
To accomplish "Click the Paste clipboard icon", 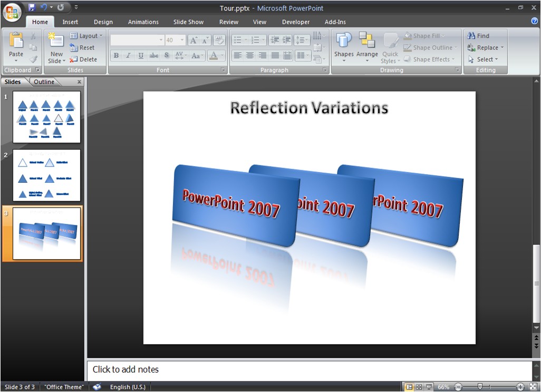I will pos(16,41).
